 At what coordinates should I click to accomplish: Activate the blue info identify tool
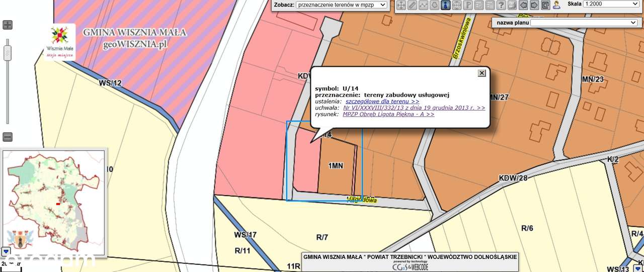pyautogui.click(x=445, y=6)
